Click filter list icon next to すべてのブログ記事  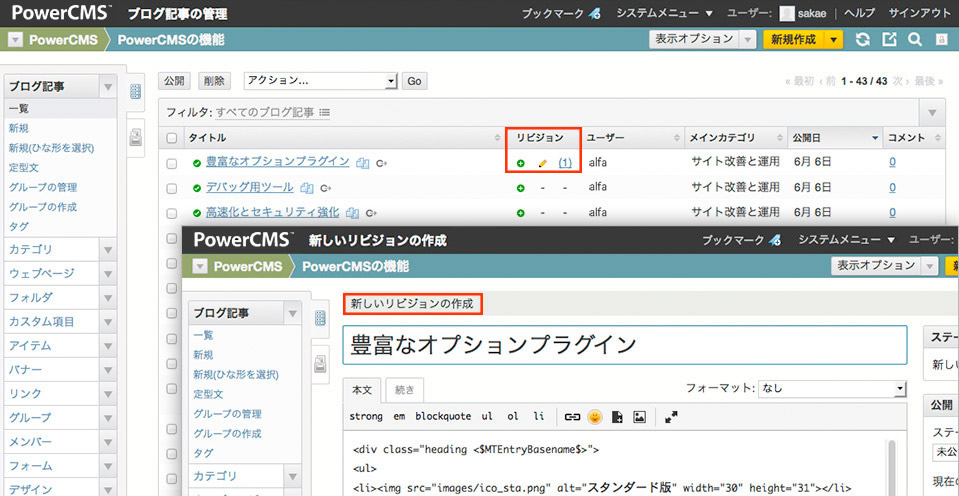(x=325, y=113)
